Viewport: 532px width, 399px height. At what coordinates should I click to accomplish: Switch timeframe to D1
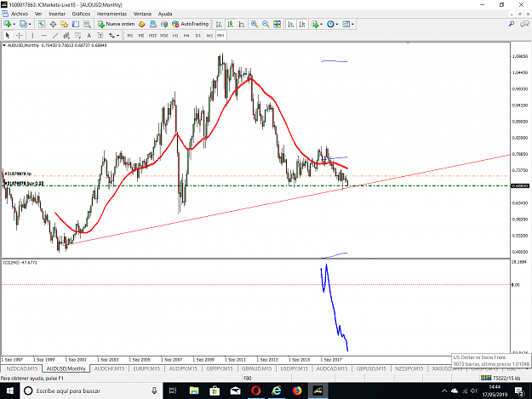point(197,35)
